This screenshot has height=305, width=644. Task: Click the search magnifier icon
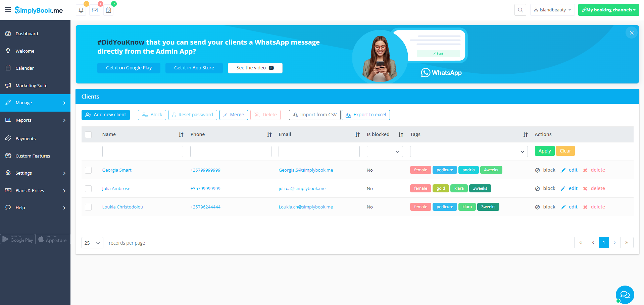coord(520,10)
